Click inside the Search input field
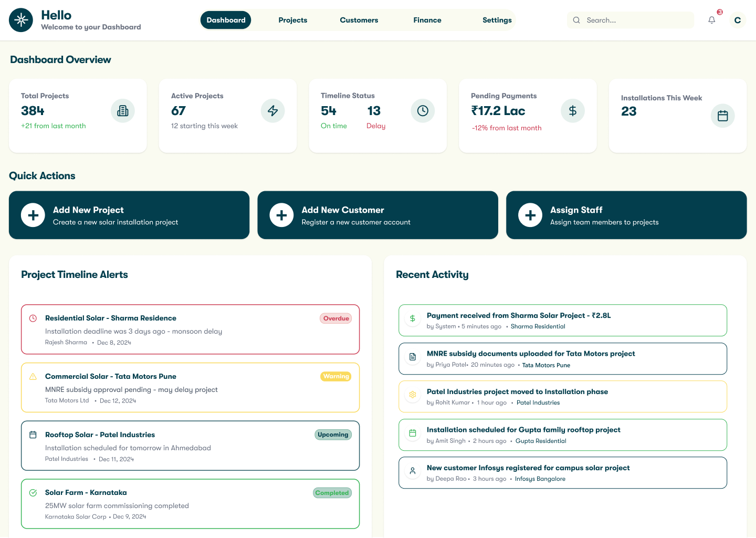 pos(635,20)
